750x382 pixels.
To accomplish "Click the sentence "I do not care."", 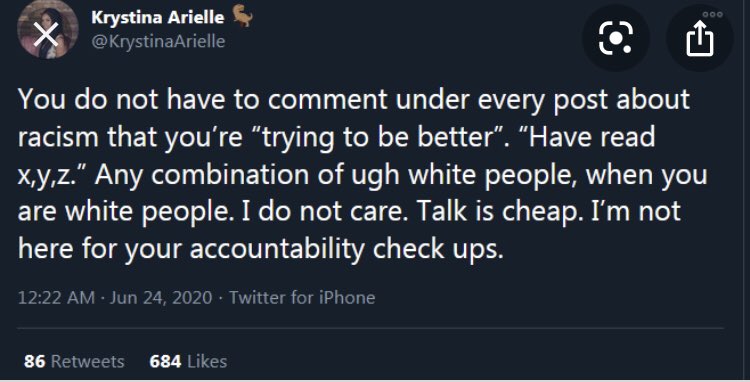I will pos(325,212).
